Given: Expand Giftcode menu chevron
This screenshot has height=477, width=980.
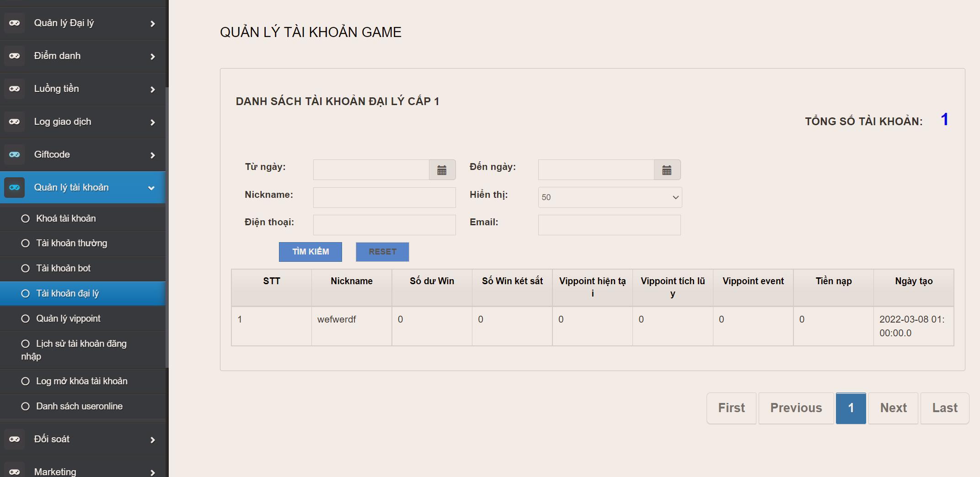Looking at the screenshot, I should click(x=153, y=155).
